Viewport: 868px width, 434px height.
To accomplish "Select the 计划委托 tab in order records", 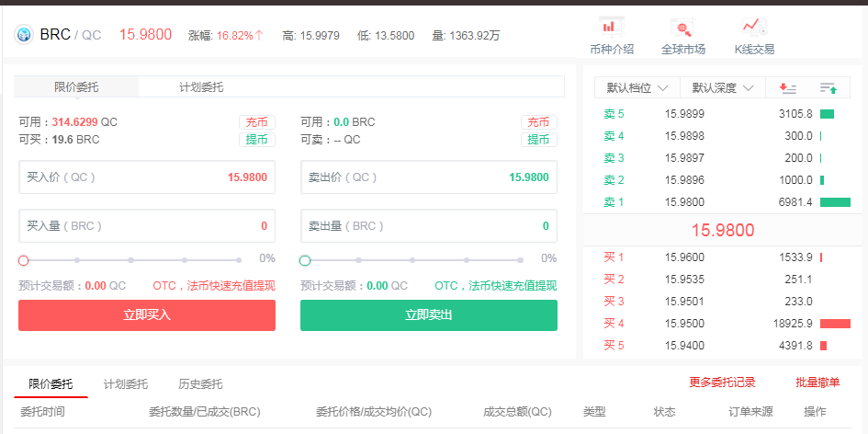I will pos(126,383).
